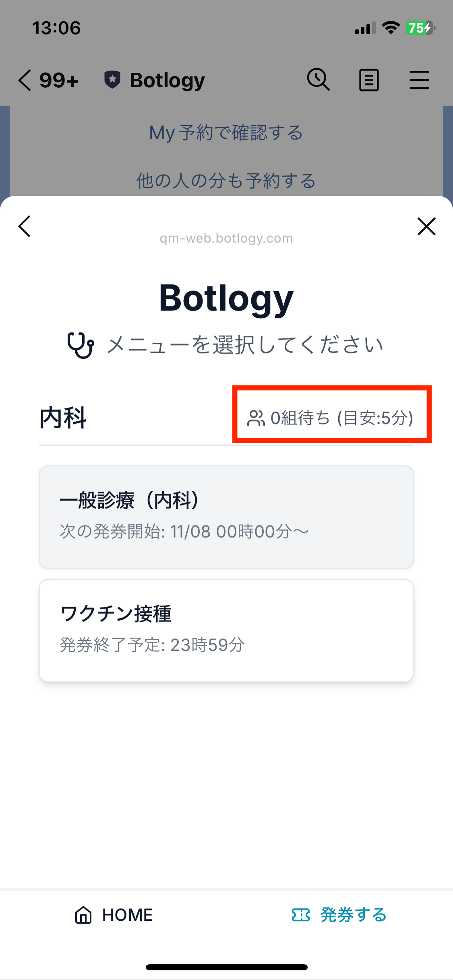Image resolution: width=453 pixels, height=980 pixels.
Task: Open the hamburger menu in chat header
Action: [x=419, y=80]
